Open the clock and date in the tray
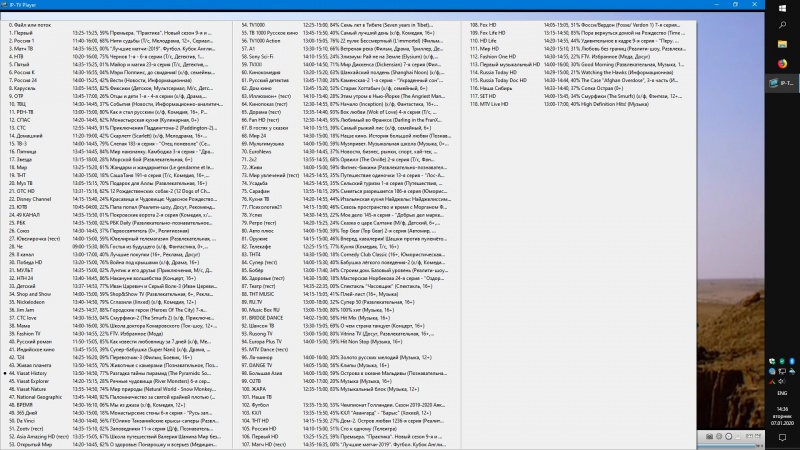Viewport: 800px width, 450px height. coord(782,416)
